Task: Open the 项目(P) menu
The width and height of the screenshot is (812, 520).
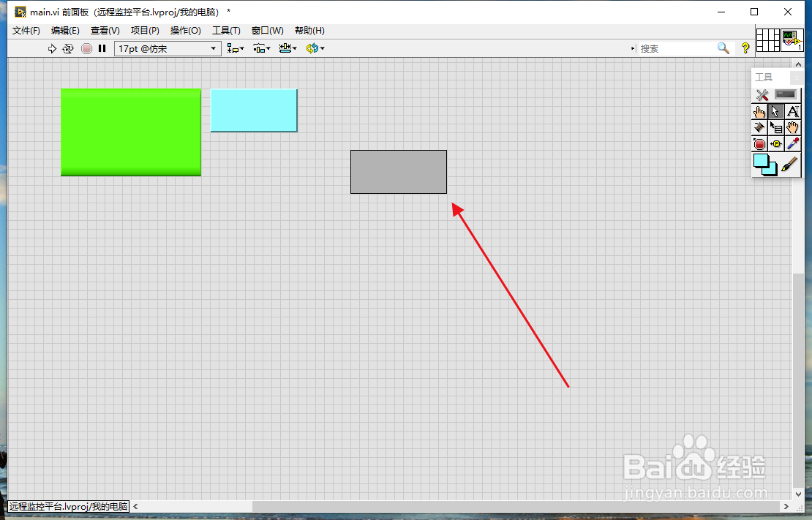Action: (x=145, y=31)
